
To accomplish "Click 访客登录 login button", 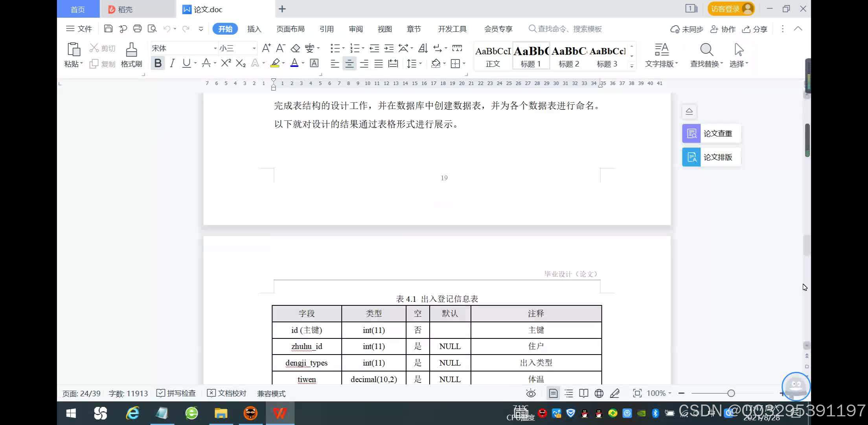I will point(731,9).
